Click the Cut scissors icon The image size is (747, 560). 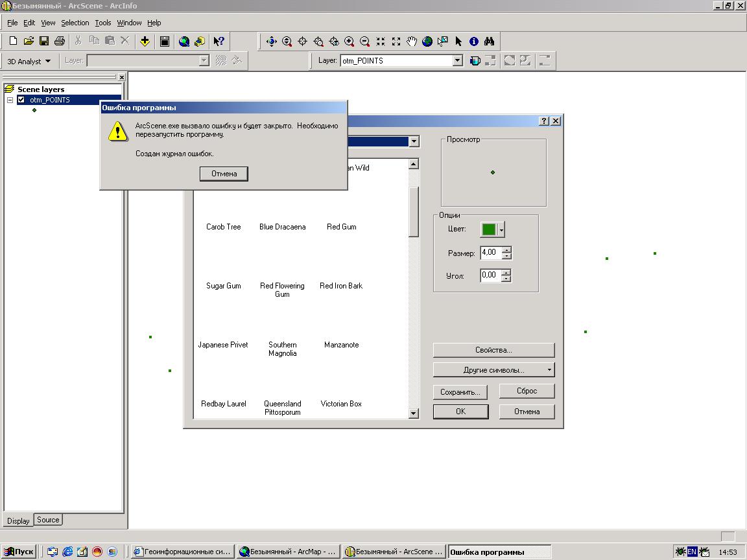pos(78,41)
